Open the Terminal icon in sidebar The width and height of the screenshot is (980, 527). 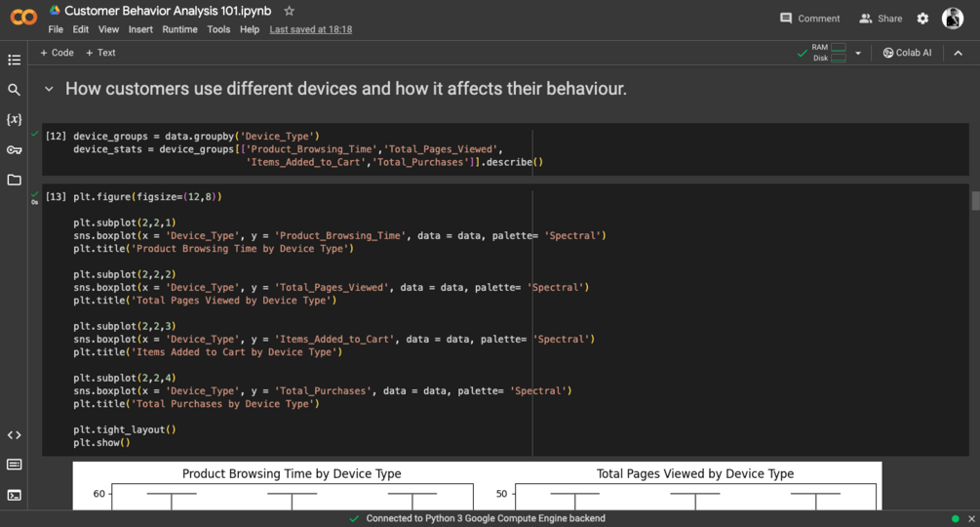14,495
